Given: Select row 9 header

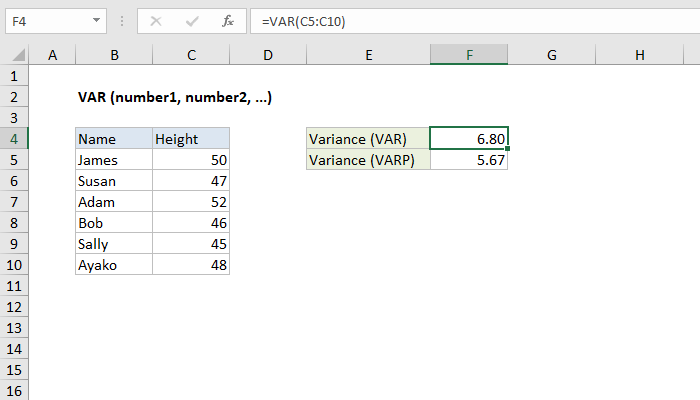Looking at the screenshot, I should [14, 244].
